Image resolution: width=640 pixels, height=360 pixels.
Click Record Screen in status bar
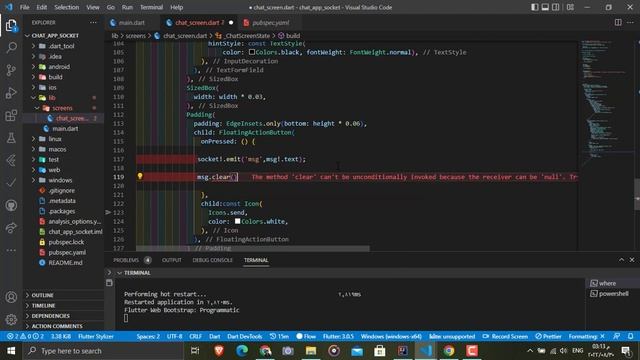[505, 336]
